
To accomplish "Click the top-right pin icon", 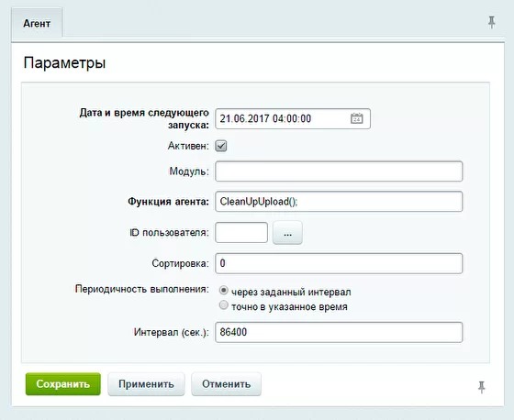I will (x=491, y=22).
